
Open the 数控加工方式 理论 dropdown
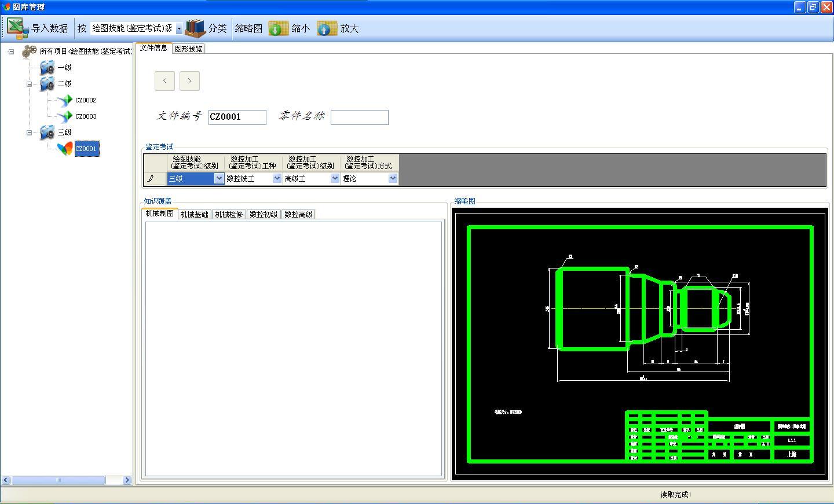[393, 179]
